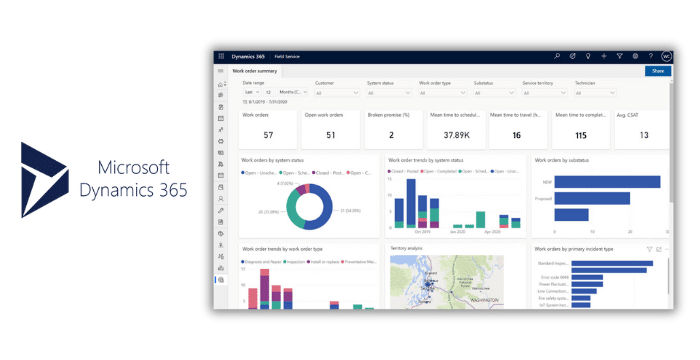Click Field Service app name
Screen dimensions: 700x360
(287, 57)
